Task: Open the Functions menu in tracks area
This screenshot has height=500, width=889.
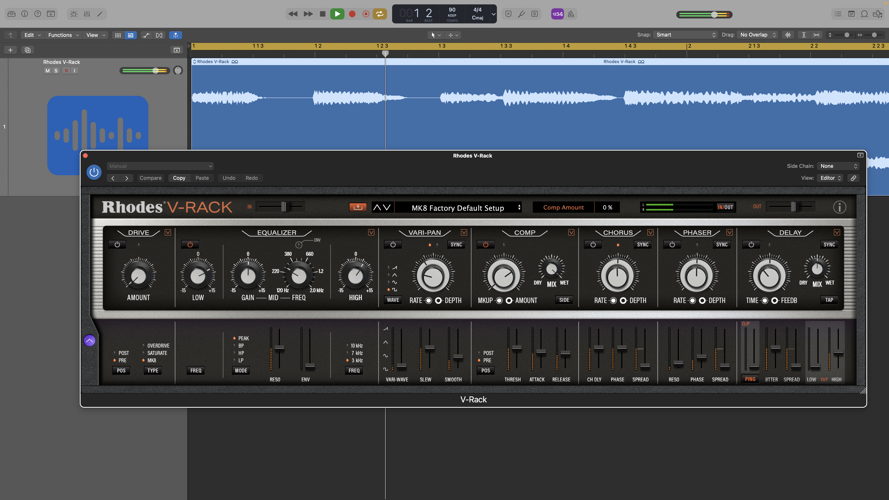Action: click(x=62, y=35)
